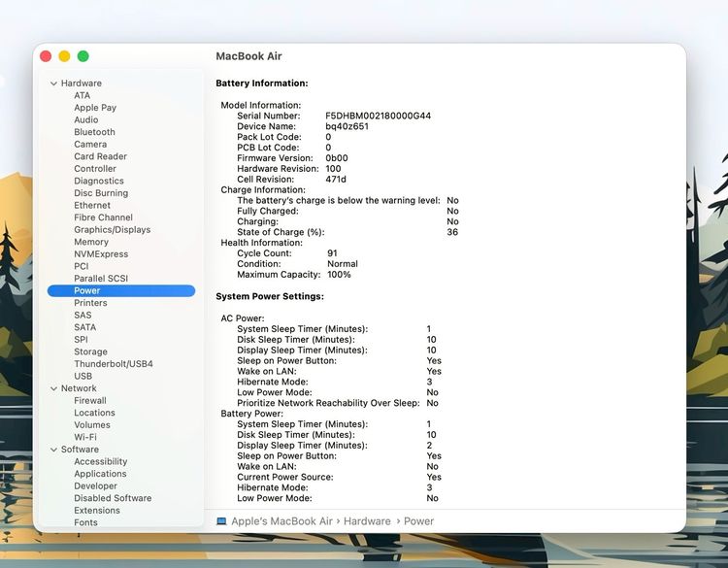This screenshot has height=568, width=728.
Task: Click the Battery Information heading
Action: pos(262,84)
